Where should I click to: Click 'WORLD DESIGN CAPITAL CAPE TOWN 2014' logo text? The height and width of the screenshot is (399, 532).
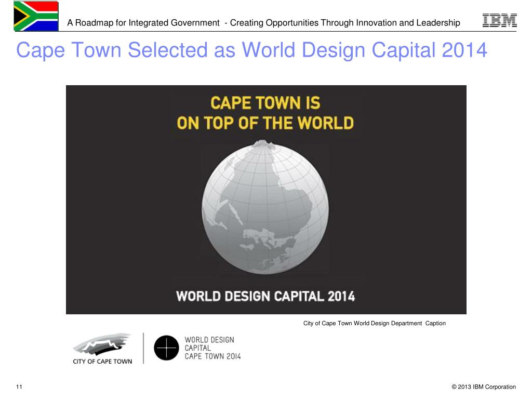tap(212, 348)
